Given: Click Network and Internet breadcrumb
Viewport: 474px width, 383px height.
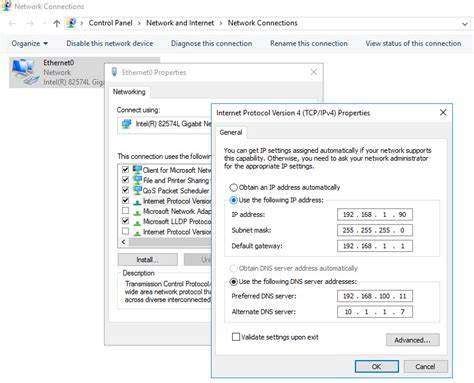Looking at the screenshot, I should click(180, 23).
